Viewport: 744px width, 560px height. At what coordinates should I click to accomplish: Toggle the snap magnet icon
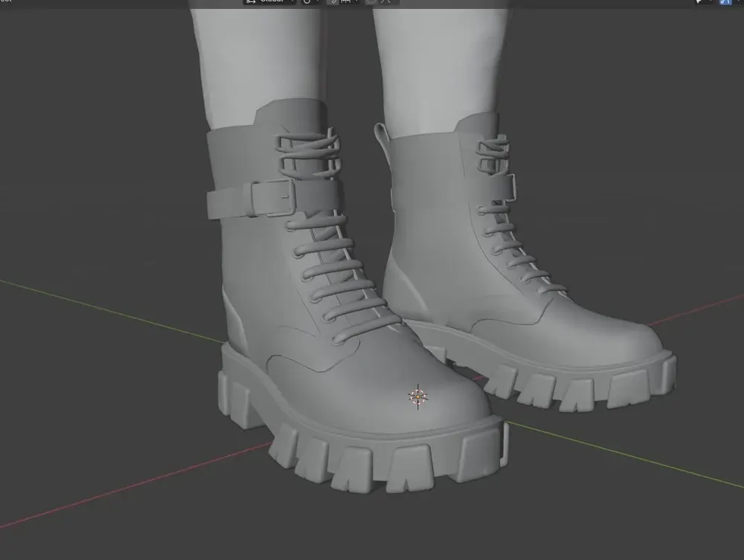pos(333,2)
